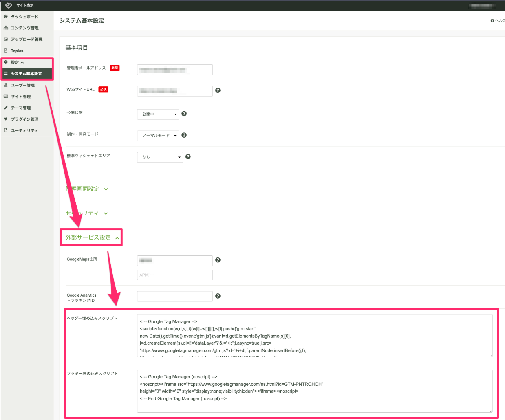Focus the GoogleMaps住所 input field
The width and height of the screenshot is (505, 420).
(175, 260)
